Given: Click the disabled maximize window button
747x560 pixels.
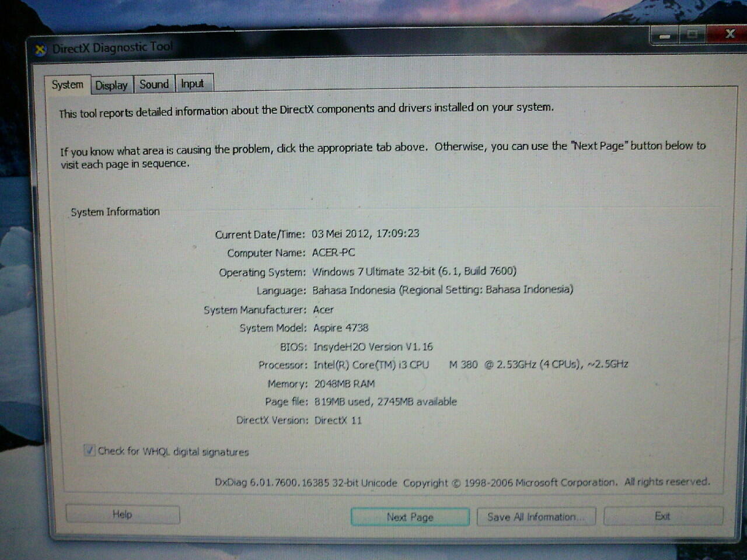Looking at the screenshot, I should point(693,34).
